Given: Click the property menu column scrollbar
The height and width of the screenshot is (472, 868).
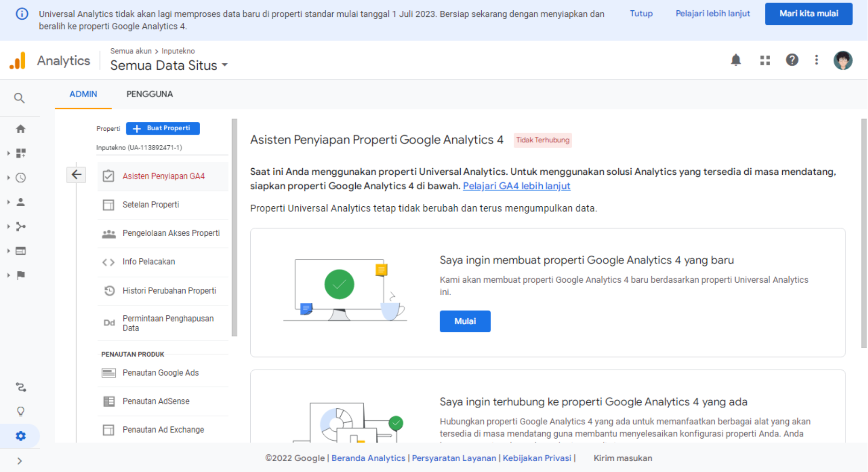Looking at the screenshot, I should coord(234,227).
